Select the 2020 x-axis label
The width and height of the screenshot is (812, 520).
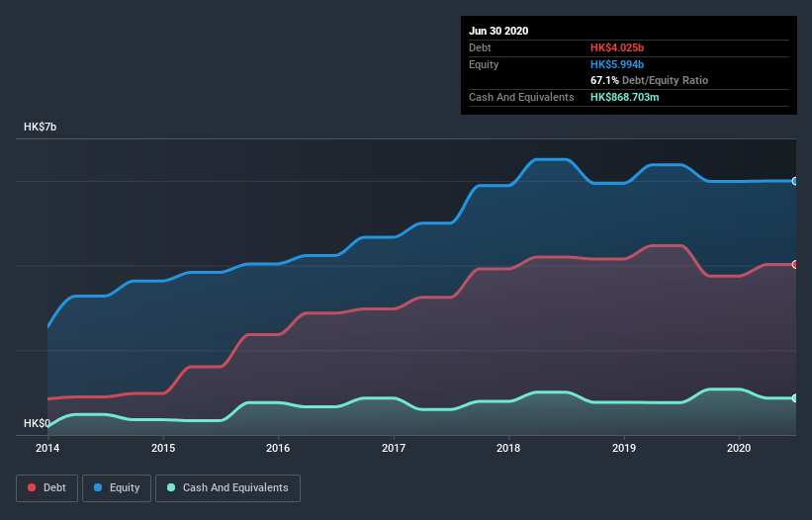pos(739,448)
